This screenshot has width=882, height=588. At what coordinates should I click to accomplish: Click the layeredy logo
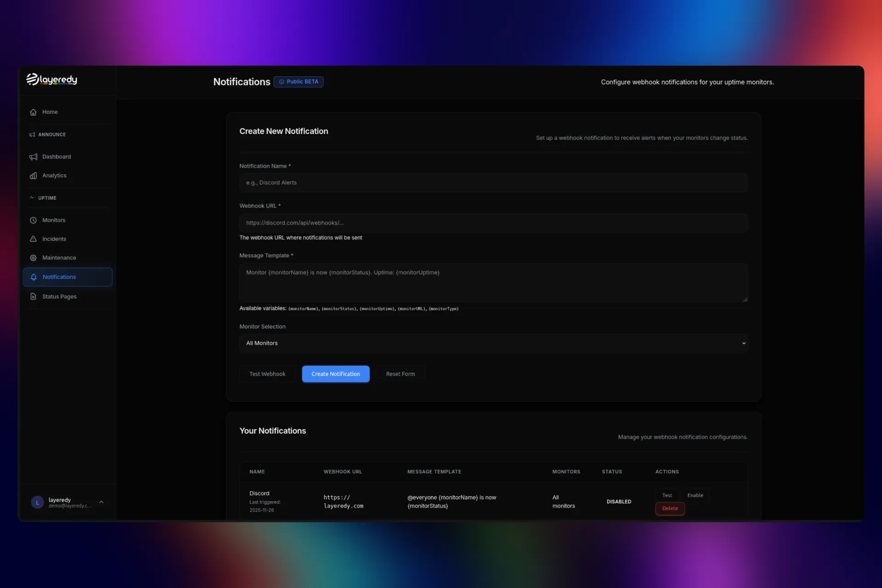tap(51, 79)
